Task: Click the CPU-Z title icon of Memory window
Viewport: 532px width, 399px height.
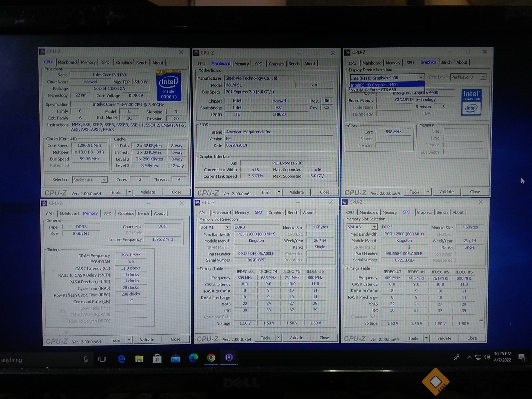Action: (44, 203)
